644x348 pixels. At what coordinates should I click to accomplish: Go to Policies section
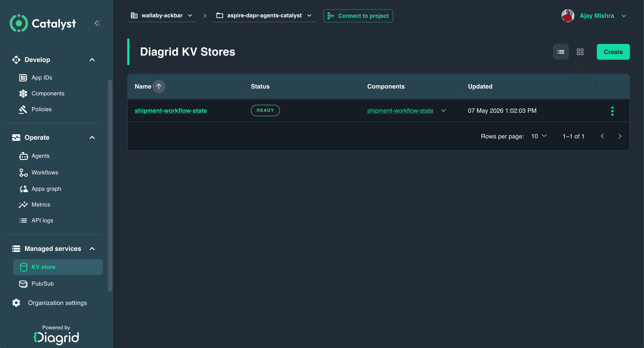pos(35,109)
